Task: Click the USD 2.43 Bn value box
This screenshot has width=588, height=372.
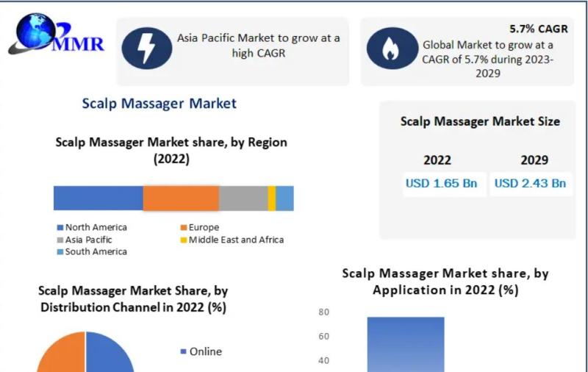Action: coord(531,184)
